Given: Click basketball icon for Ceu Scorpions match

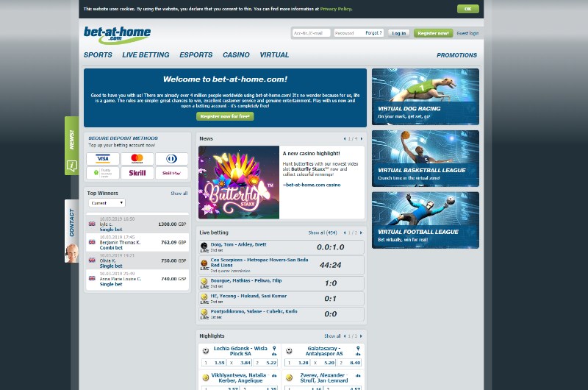Looking at the screenshot, I should tap(204, 263).
